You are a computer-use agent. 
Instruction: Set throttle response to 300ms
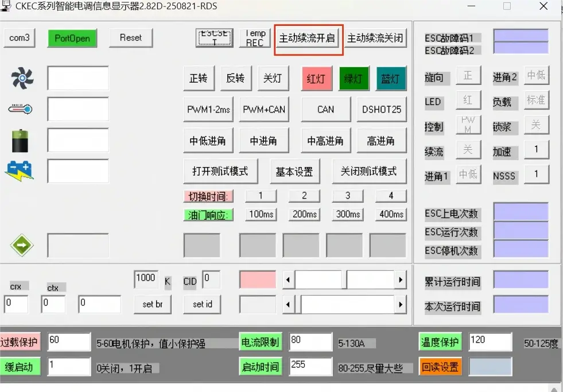(347, 214)
